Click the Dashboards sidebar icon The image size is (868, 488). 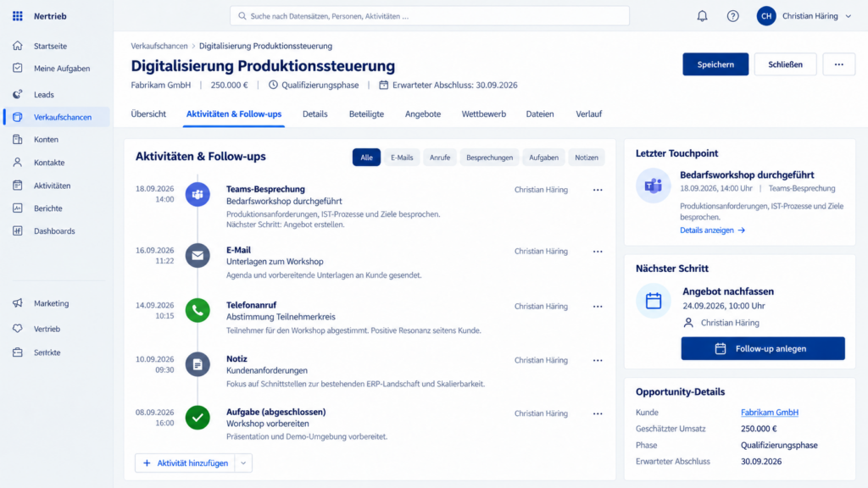pos(18,230)
